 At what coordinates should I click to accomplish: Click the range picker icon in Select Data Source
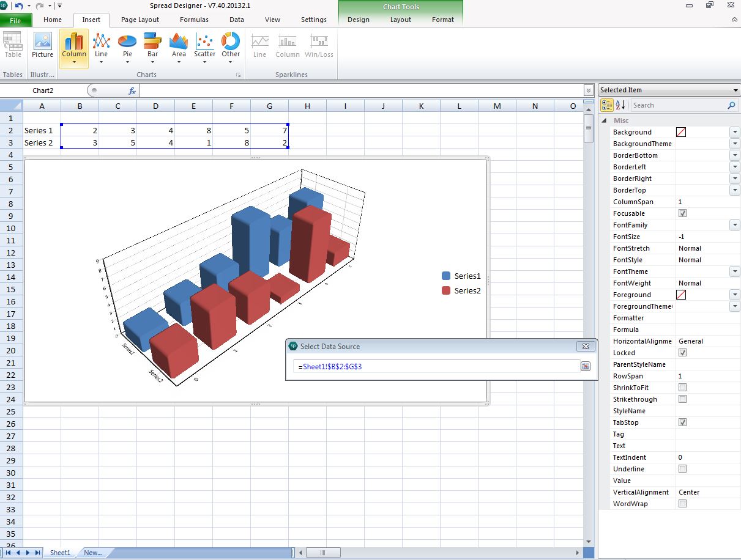click(586, 366)
